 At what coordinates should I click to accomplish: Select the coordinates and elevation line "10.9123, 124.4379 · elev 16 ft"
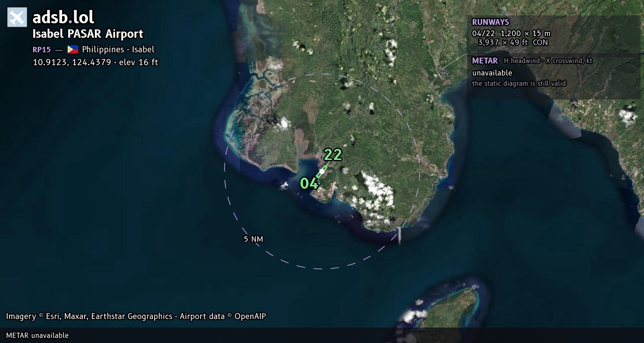(x=95, y=62)
